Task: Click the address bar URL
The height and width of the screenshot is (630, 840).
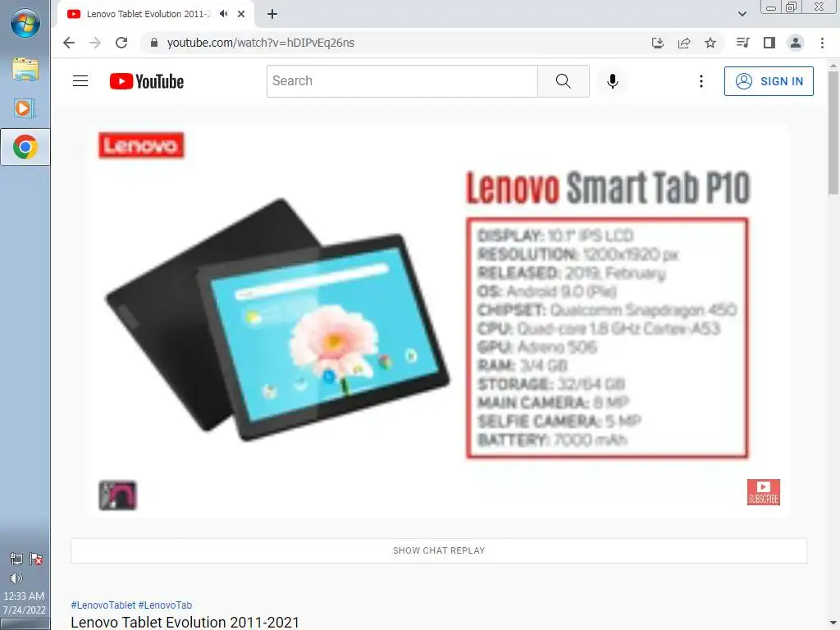Action: (x=260, y=43)
